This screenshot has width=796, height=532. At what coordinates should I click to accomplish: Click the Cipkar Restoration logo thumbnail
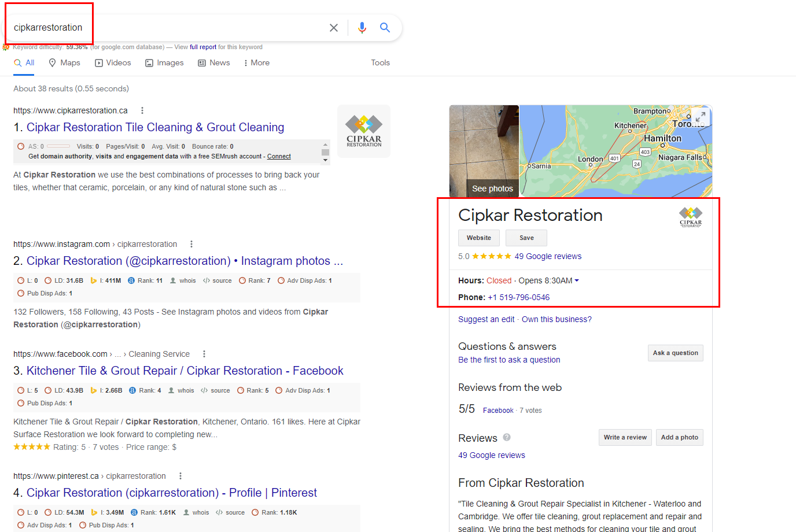pyautogui.click(x=364, y=131)
